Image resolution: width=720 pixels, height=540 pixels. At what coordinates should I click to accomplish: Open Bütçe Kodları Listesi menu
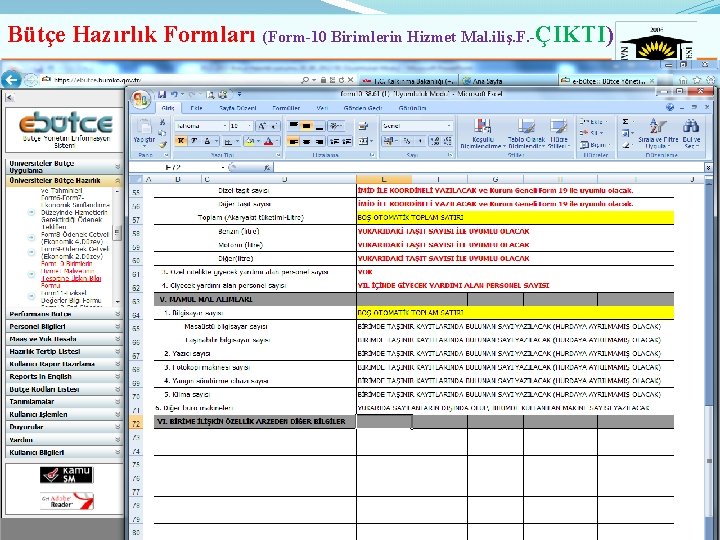(64, 389)
